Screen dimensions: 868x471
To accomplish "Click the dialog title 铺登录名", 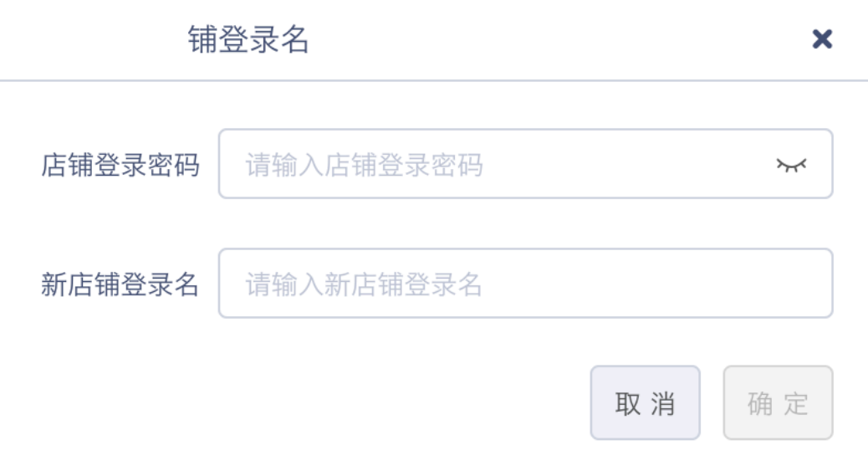I will point(249,40).
